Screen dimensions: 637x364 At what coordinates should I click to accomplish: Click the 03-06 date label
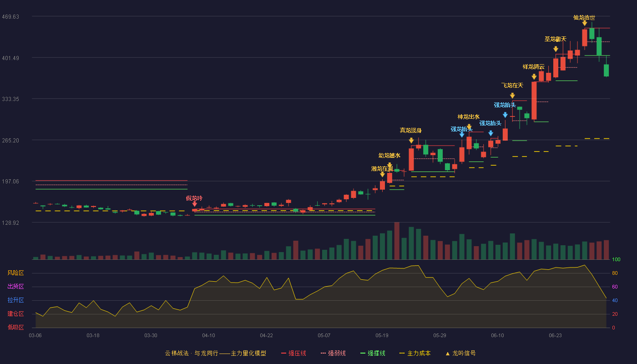coord(35,335)
